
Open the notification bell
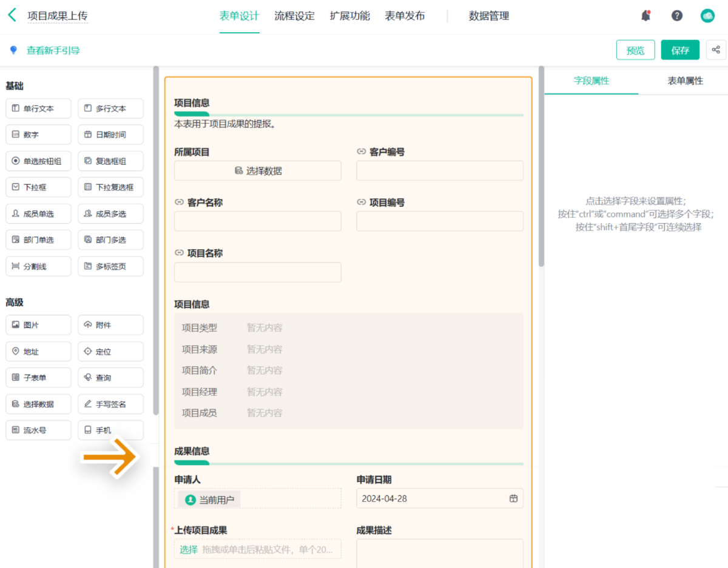click(x=646, y=16)
